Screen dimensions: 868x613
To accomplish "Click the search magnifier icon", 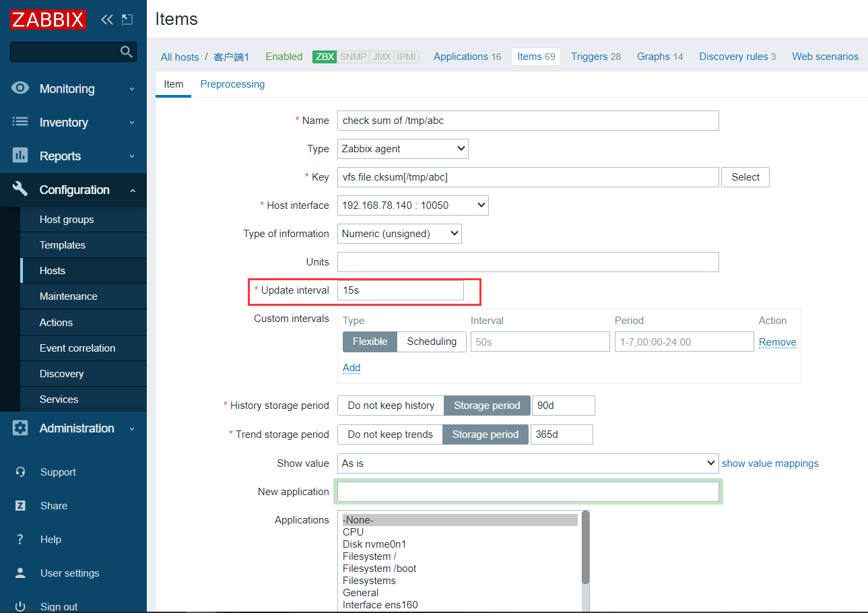I will [126, 52].
